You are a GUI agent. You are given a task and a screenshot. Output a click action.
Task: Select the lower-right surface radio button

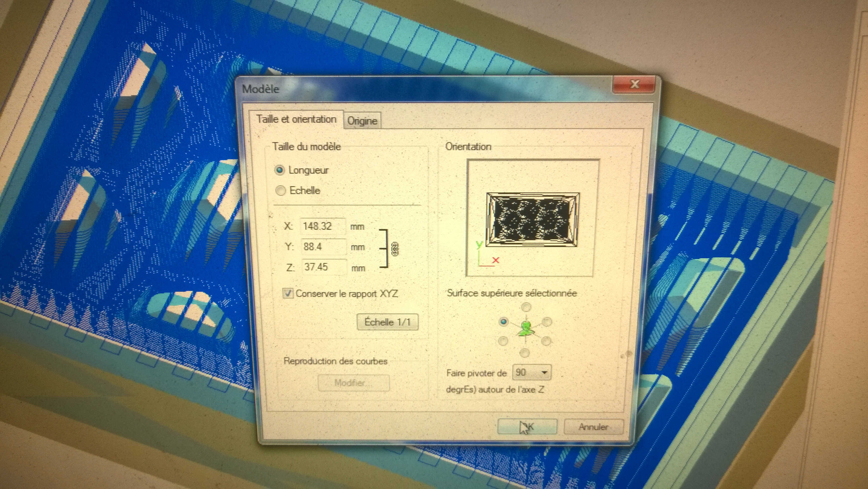tap(546, 341)
